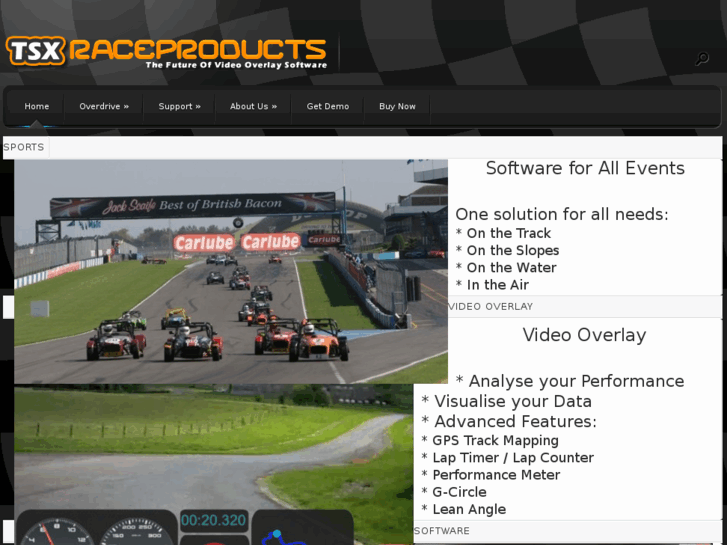Image resolution: width=727 pixels, height=545 pixels.
Task: Open the video overlay road image
Action: 214,464
